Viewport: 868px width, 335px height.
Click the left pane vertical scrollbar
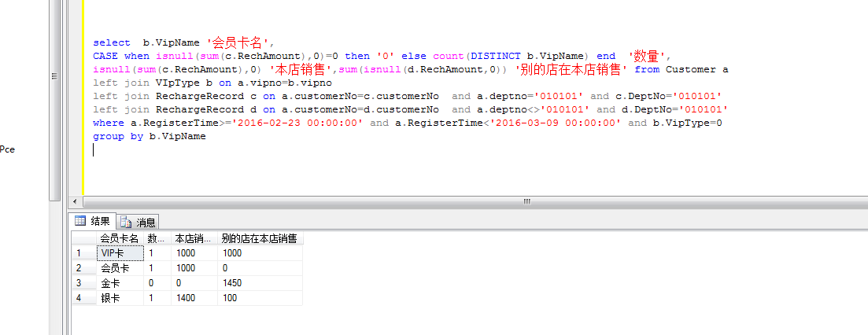click(x=54, y=100)
